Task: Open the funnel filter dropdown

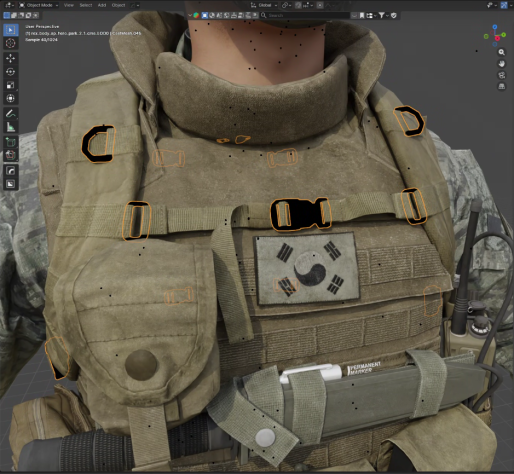Action: pyautogui.click(x=383, y=15)
